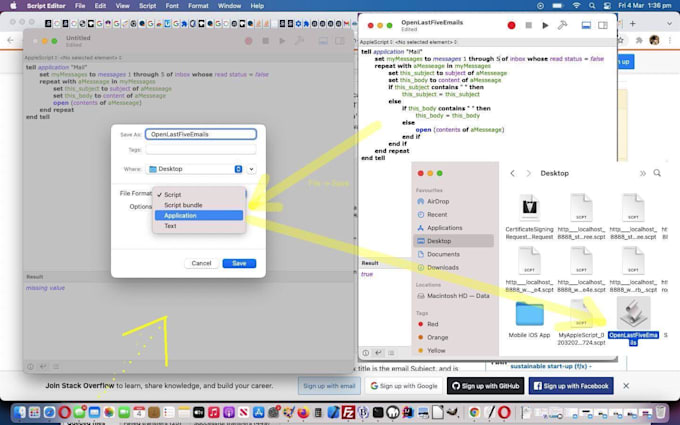This screenshot has width=680, height=425.
Task: Open the Format menu in menu bar
Action: coord(198,6)
